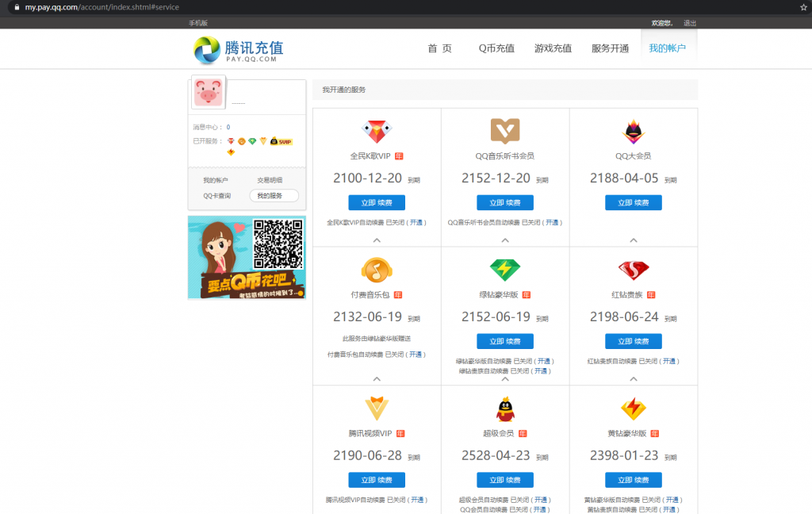
Task: Click the 全民K歌VIP diamond icon
Action: tap(377, 131)
